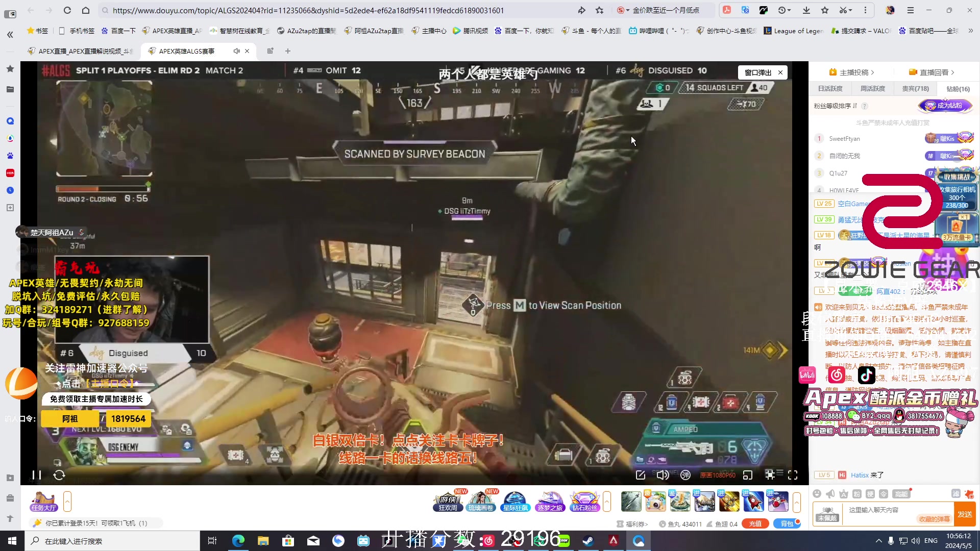This screenshot has height=551, width=980.
Task: Open Steam from the Windows taskbar
Action: [588, 541]
